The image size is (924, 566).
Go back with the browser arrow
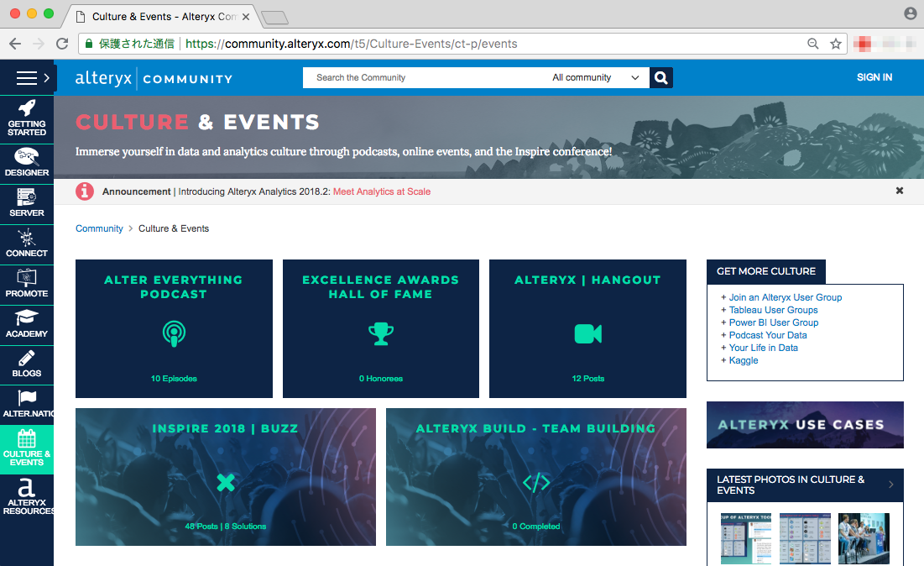(15, 44)
